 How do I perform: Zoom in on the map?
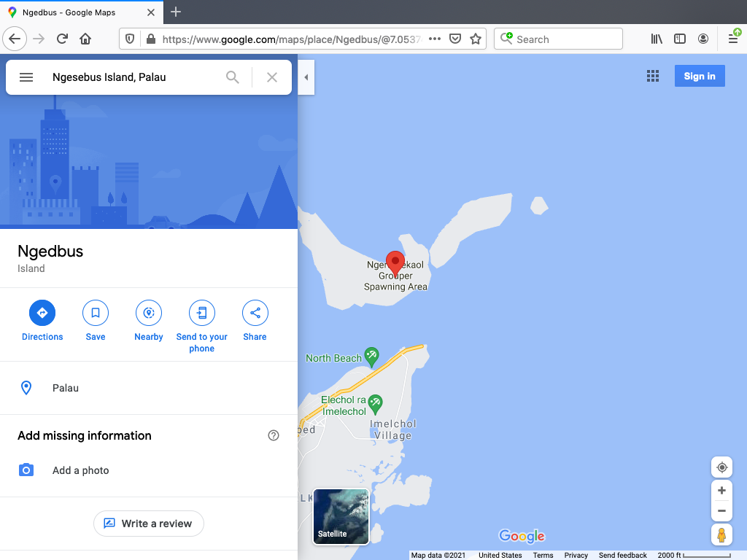(x=721, y=491)
